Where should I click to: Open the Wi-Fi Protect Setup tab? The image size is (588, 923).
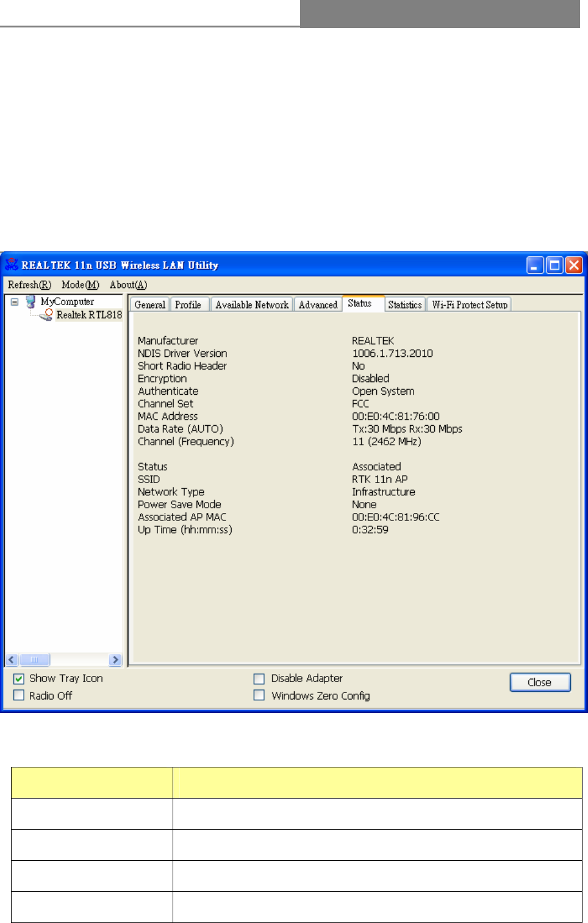(x=470, y=304)
